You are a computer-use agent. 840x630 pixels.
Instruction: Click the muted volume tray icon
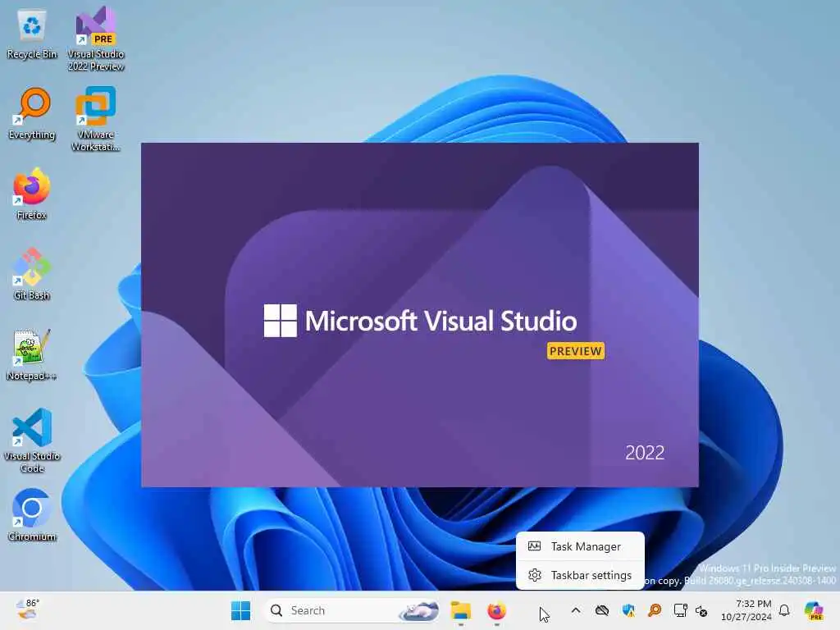tap(701, 610)
